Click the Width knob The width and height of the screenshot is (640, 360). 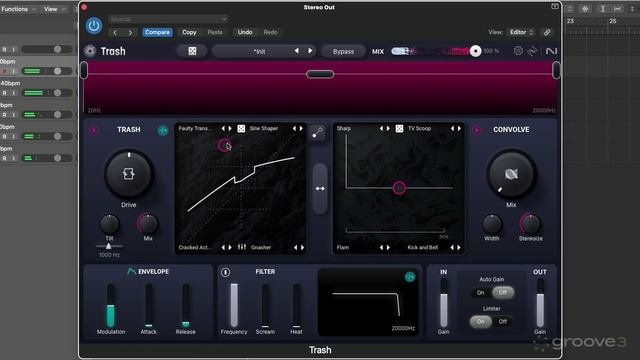(492, 224)
